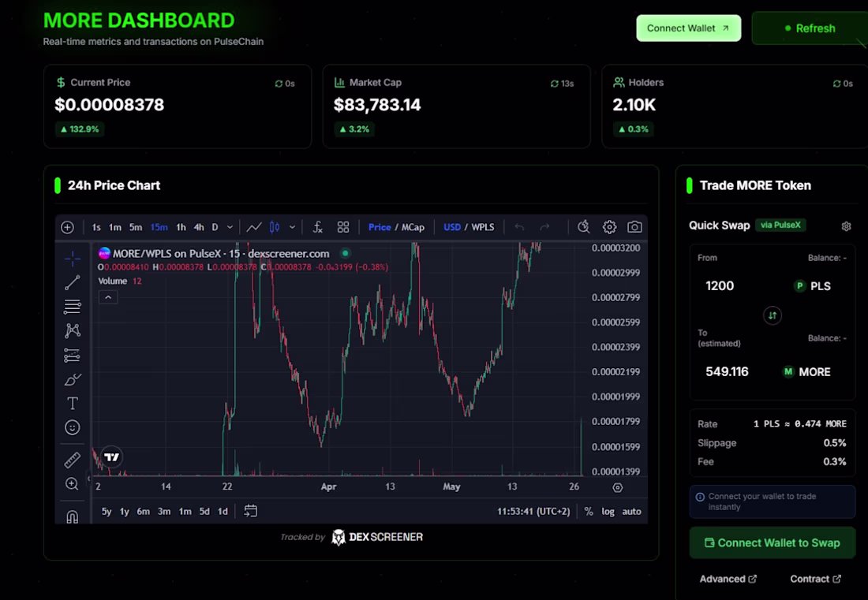Pick the trend line drawing tool
868x600 pixels.
point(72,282)
